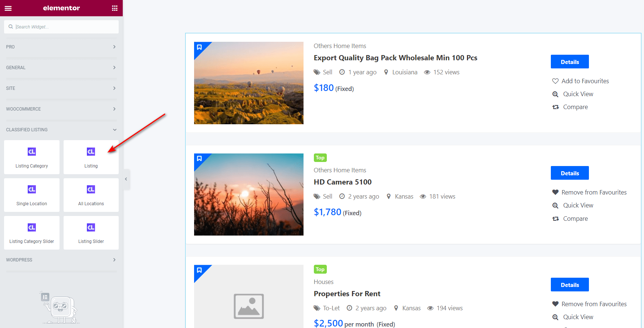The height and width of the screenshot is (328, 644).
Task: Select the All Locations widget
Action: point(91,195)
